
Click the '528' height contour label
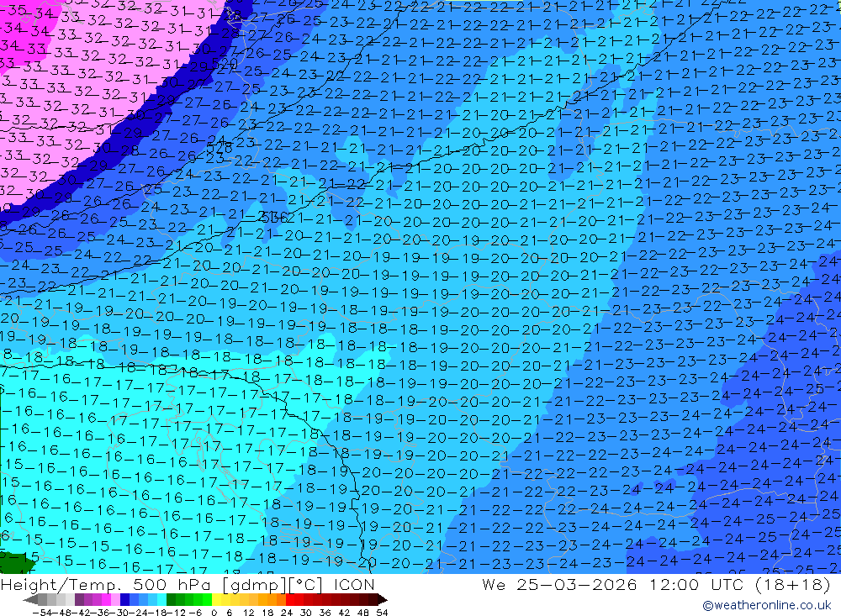pyautogui.click(x=220, y=147)
